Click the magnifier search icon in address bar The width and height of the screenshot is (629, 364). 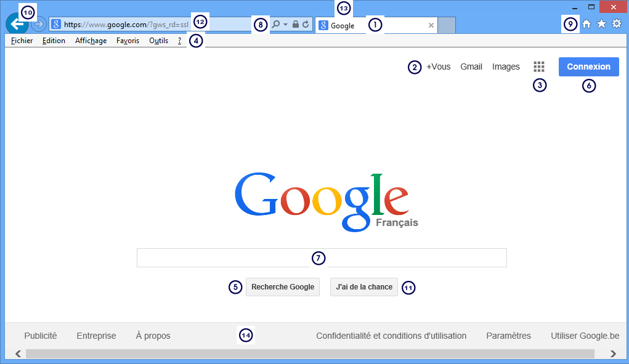pos(276,25)
